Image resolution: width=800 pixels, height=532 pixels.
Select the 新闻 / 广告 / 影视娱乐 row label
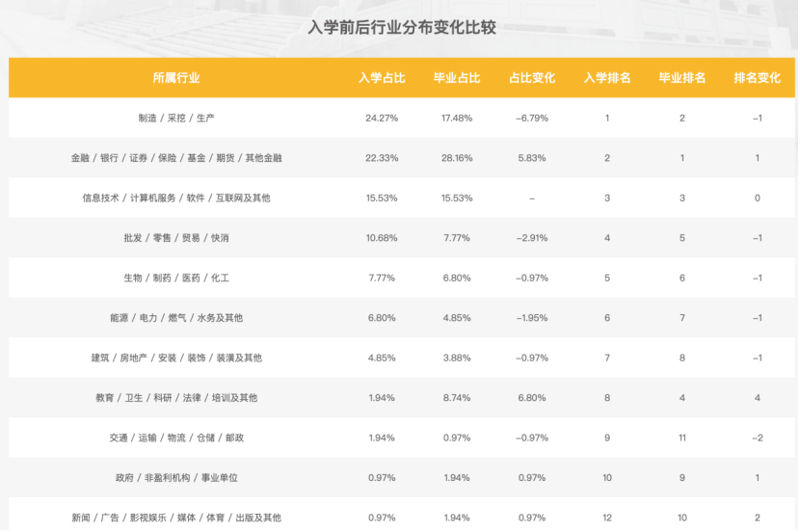coord(176,518)
